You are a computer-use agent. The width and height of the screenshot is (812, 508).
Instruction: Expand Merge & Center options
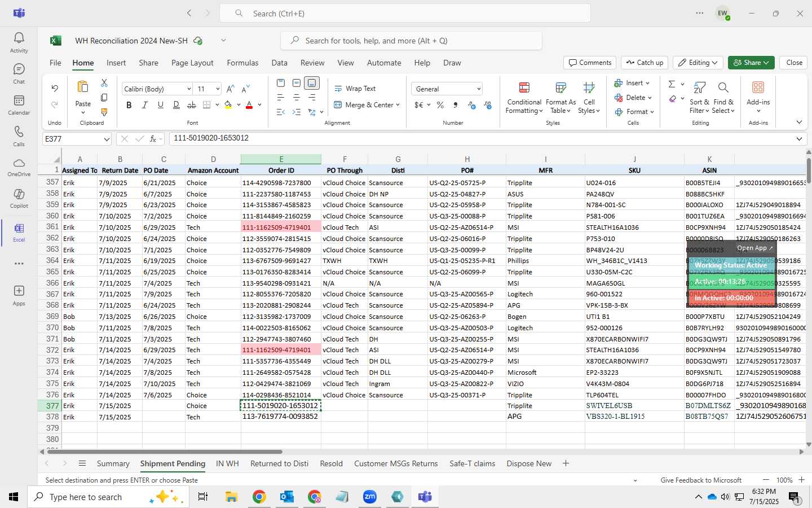[398, 105]
